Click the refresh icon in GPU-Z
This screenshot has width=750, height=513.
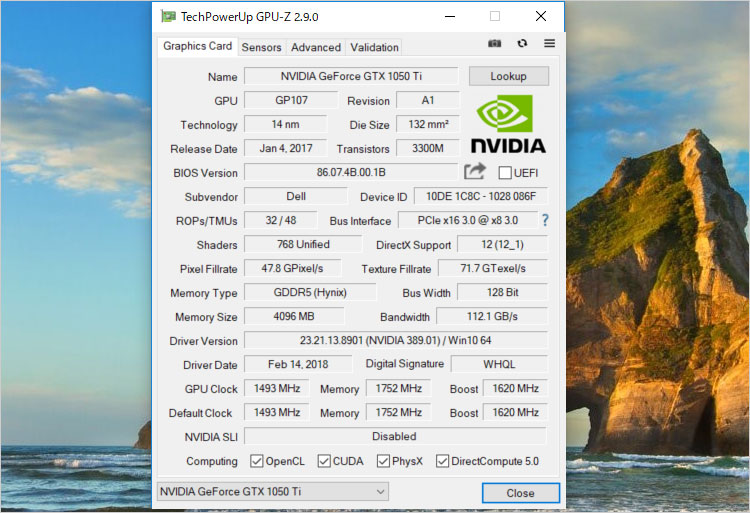522,44
